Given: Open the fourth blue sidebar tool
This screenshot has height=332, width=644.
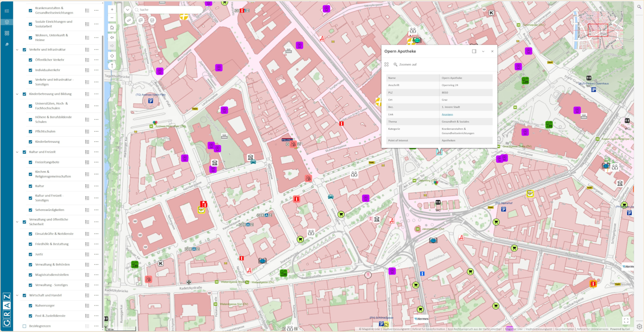Looking at the screenshot, I should point(7,44).
